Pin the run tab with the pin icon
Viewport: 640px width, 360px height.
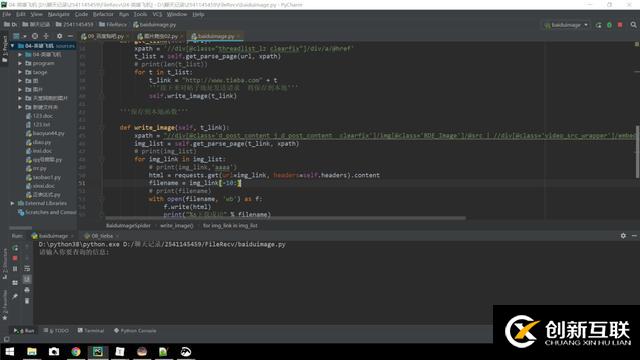[x=15, y=296]
